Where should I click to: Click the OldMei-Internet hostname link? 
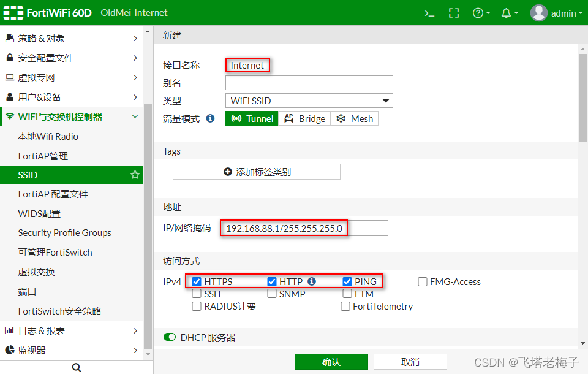[x=134, y=13]
